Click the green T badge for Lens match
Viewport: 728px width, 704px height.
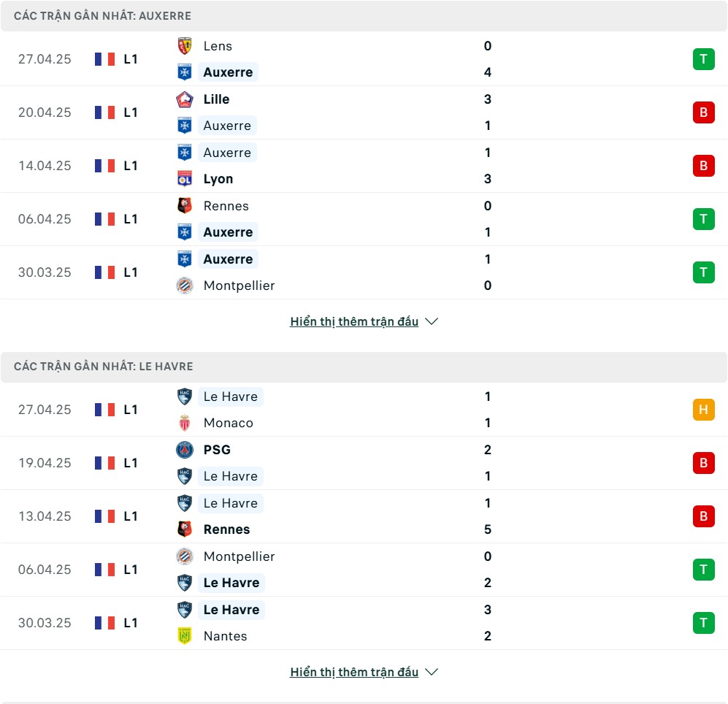tap(703, 59)
